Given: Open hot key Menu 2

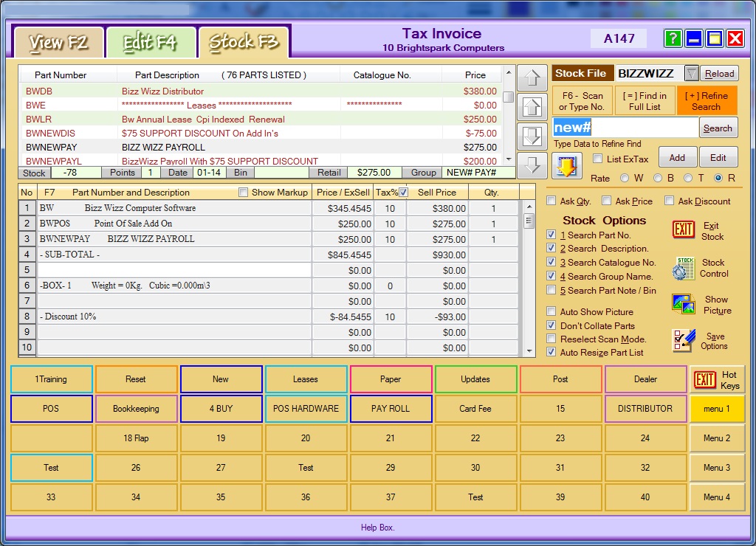Looking at the screenshot, I should (716, 438).
